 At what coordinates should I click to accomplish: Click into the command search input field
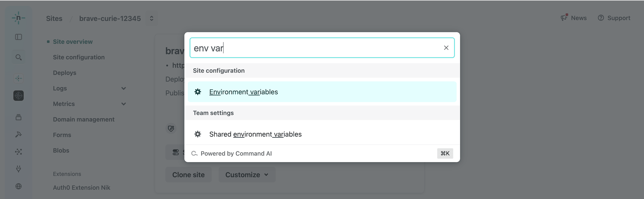click(315, 48)
